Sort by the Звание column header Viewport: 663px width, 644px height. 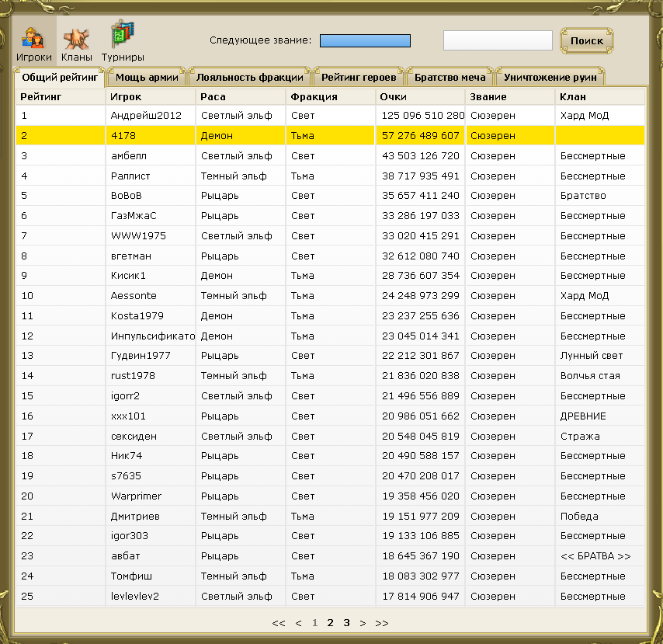(510, 97)
